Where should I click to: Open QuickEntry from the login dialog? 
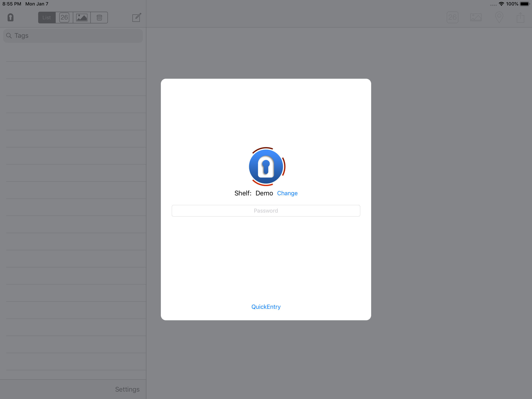click(x=266, y=307)
